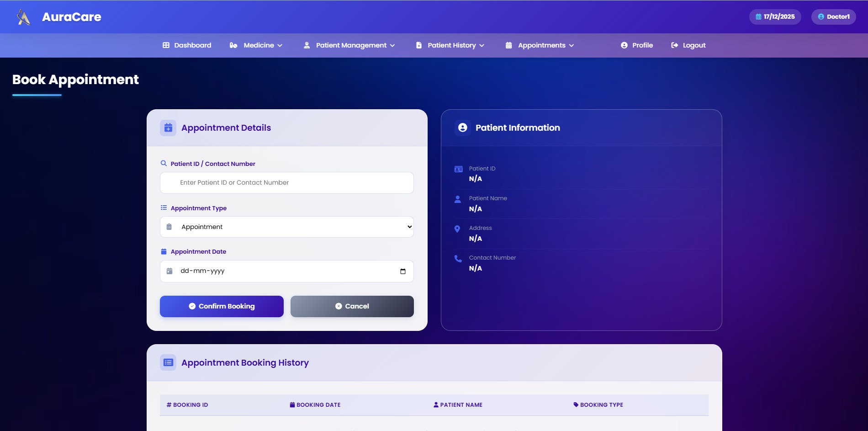Open the Profile page
Image resolution: width=868 pixels, height=431 pixels.
pos(637,45)
